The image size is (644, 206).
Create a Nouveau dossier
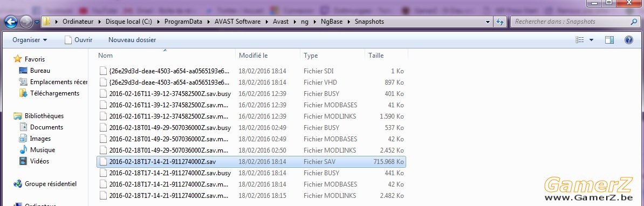pos(132,40)
